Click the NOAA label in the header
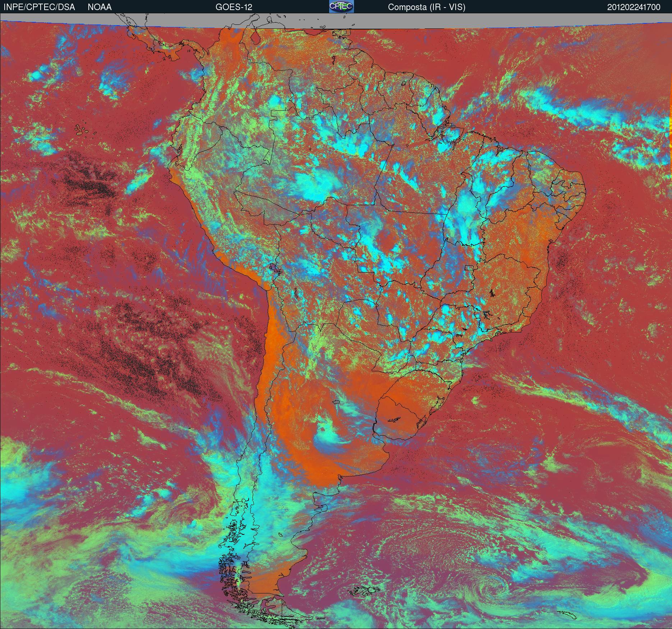 tap(100, 7)
